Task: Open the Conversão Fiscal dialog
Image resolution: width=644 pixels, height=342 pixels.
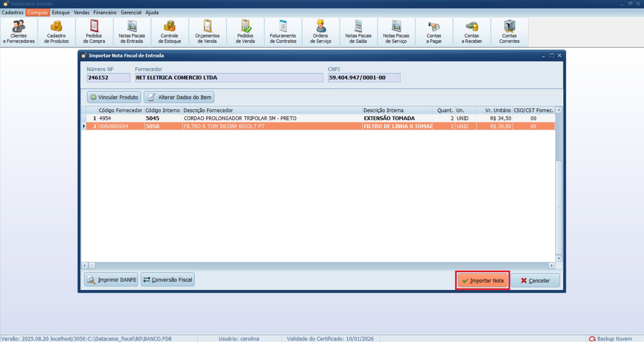Action: coord(167,279)
